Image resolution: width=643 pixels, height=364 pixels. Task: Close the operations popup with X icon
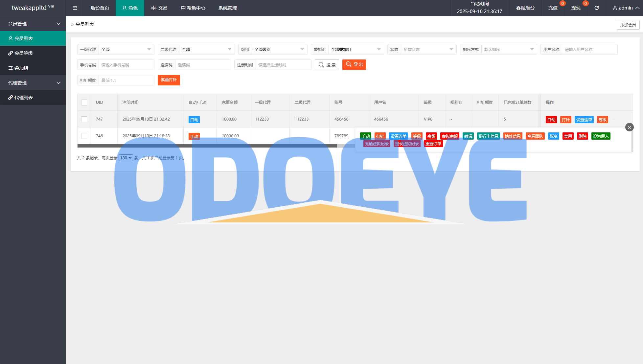click(629, 127)
